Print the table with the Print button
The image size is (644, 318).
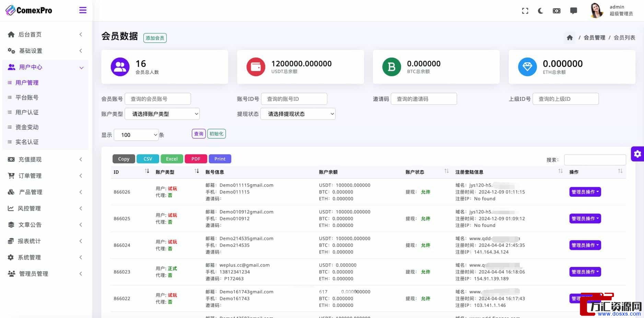click(x=220, y=159)
